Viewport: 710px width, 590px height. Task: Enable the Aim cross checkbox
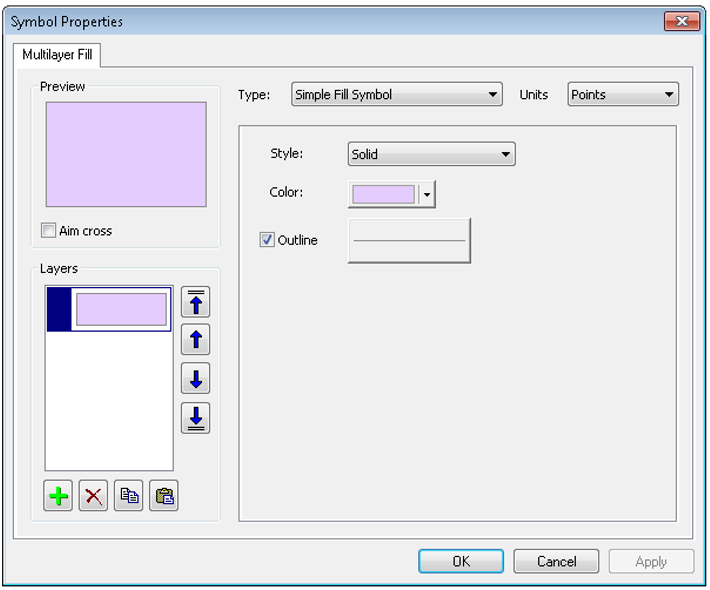click(49, 231)
